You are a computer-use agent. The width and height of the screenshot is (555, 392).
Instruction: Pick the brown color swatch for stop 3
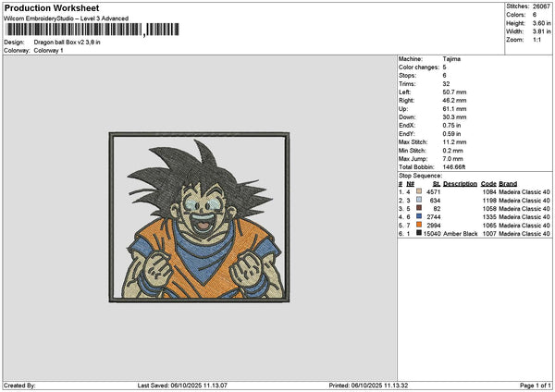point(419,208)
